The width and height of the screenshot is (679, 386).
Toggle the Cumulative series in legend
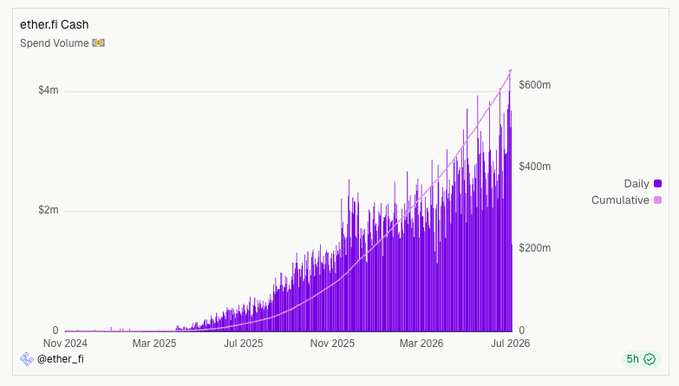click(x=626, y=200)
